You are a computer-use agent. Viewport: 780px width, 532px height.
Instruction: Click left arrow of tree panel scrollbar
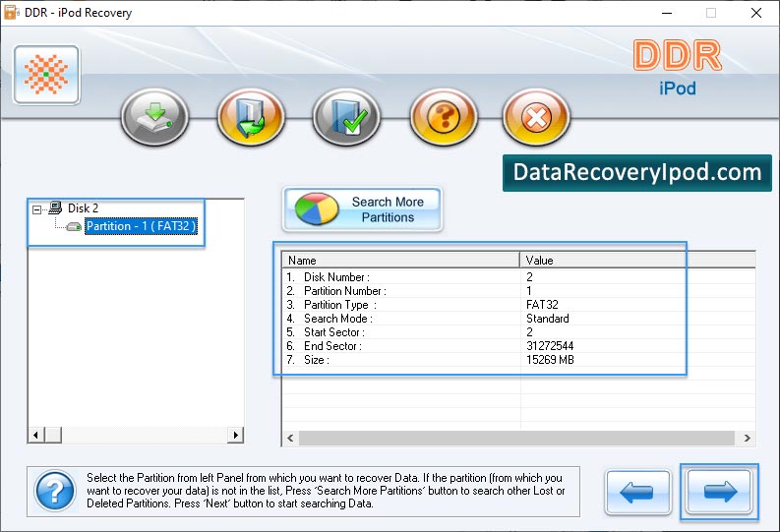pyautogui.click(x=35, y=435)
